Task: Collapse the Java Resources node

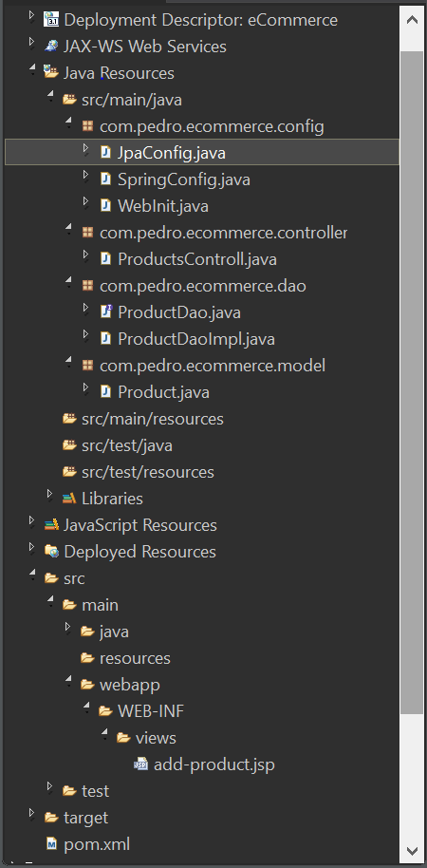Action: click(x=32, y=70)
